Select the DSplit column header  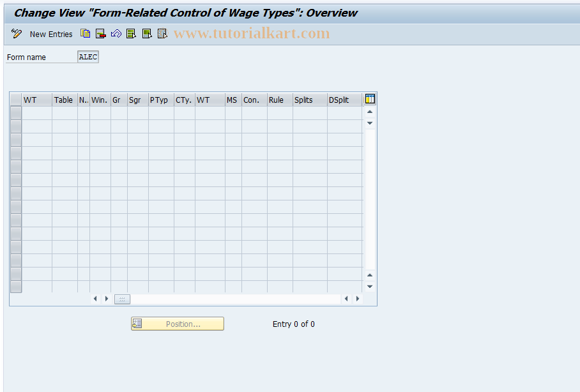pos(344,100)
